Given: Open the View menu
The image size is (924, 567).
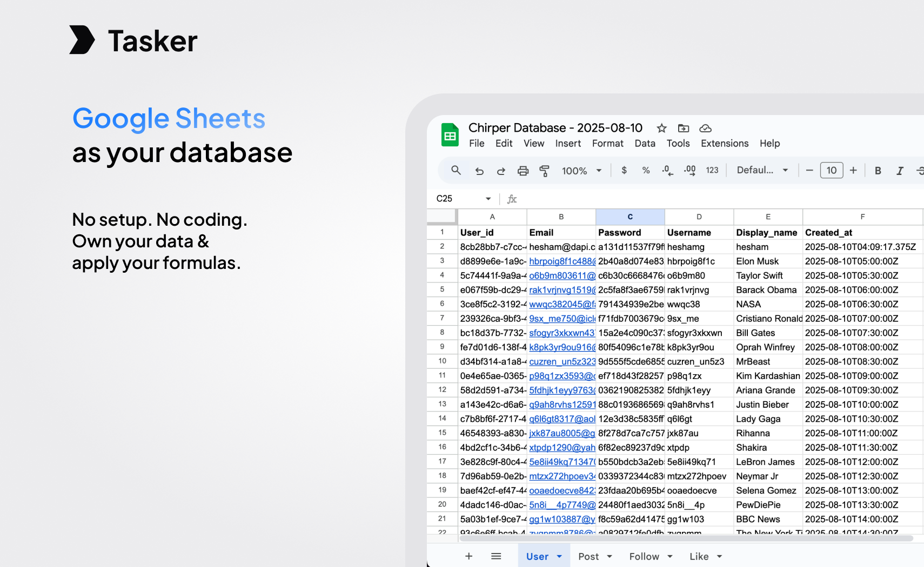Looking at the screenshot, I should coord(534,144).
